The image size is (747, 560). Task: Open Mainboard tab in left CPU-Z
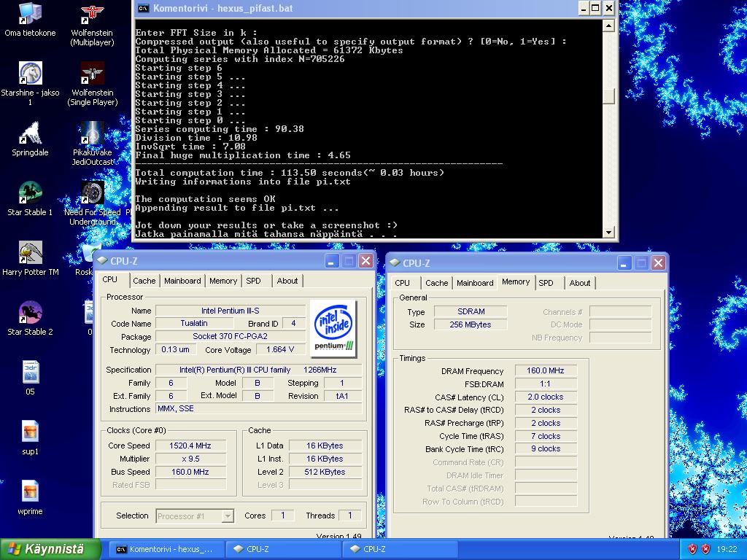(182, 281)
